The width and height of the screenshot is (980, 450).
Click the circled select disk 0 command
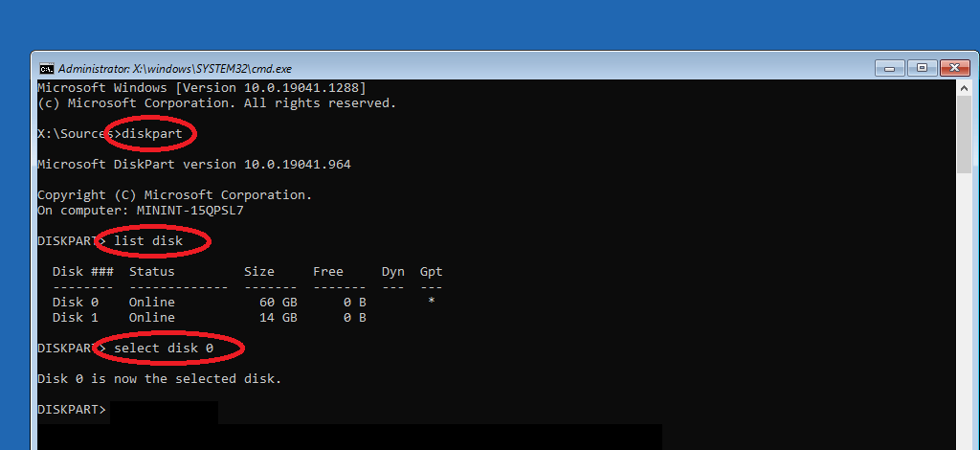point(164,349)
